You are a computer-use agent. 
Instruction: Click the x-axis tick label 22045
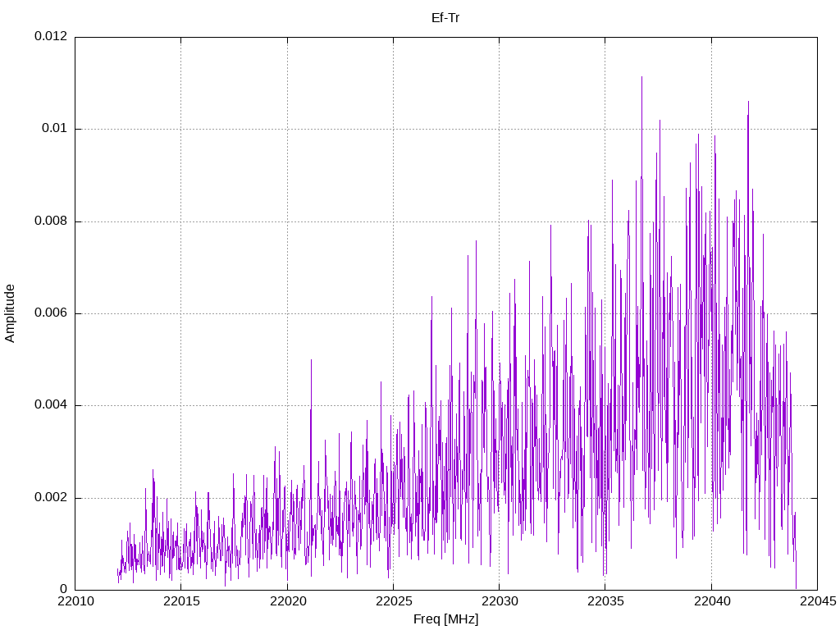point(818,601)
